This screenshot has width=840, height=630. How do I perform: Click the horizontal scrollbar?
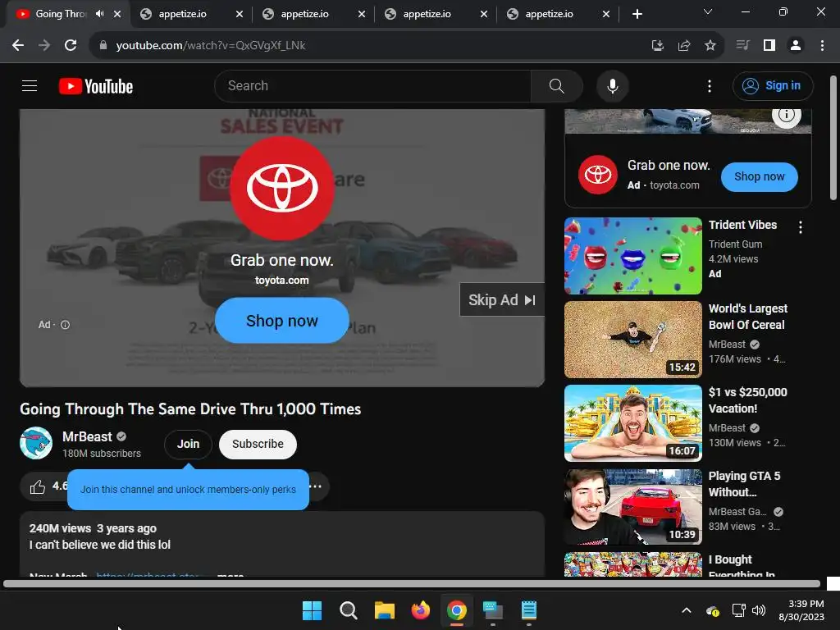click(x=412, y=584)
